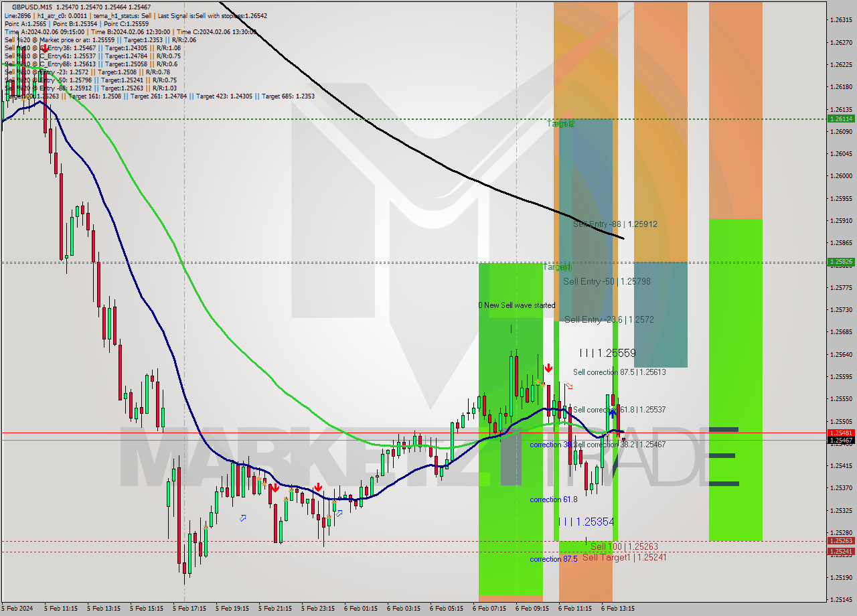Click 'Sell correction 38.2 | 1.25467' label
Screen dimensions: 857x616
click(621, 445)
